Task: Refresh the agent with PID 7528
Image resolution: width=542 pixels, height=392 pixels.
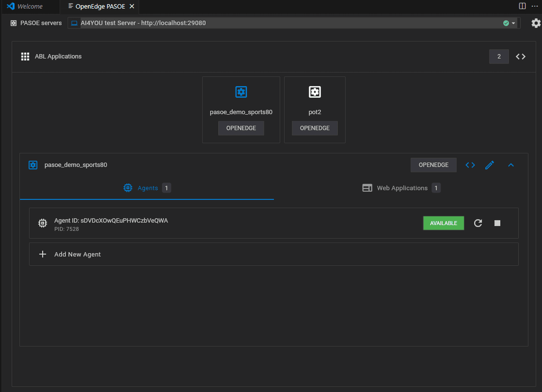Action: (478, 223)
